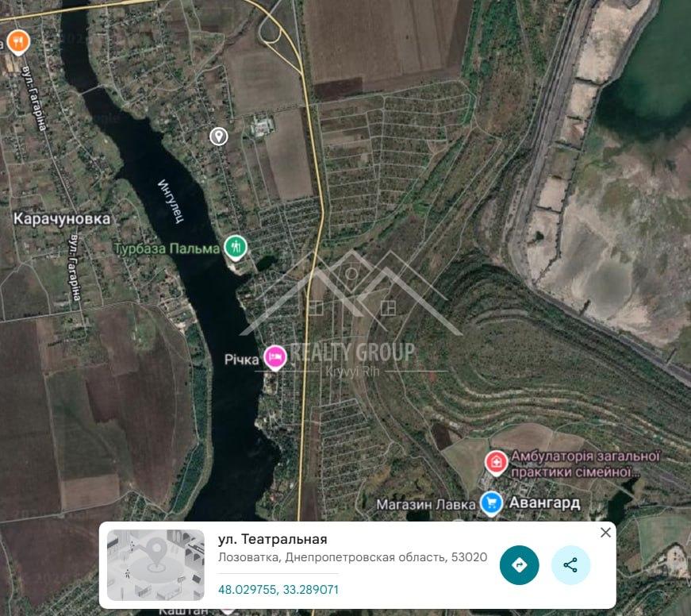Select the gray dropped location pin
This screenshot has height=616, width=691.
click(219, 137)
